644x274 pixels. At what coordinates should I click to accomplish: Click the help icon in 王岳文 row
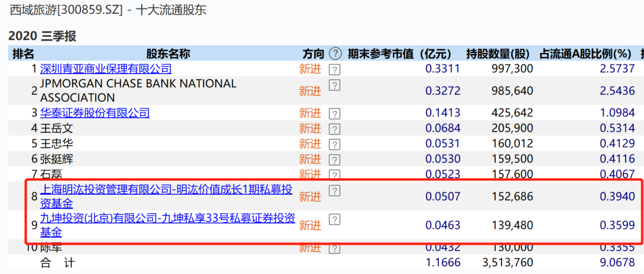tap(335, 129)
